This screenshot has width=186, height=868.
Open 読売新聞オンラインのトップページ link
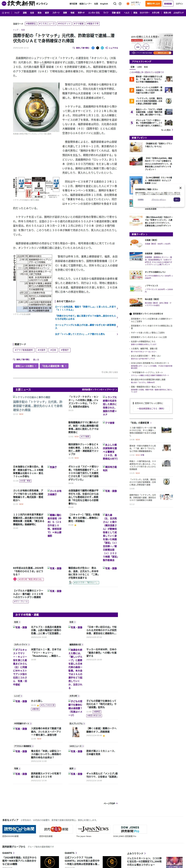click(99, 390)
